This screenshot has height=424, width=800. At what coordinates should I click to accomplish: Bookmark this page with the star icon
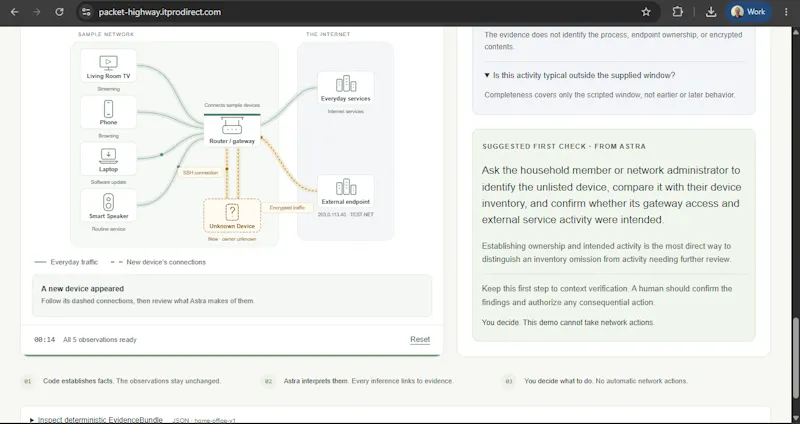coord(646,12)
